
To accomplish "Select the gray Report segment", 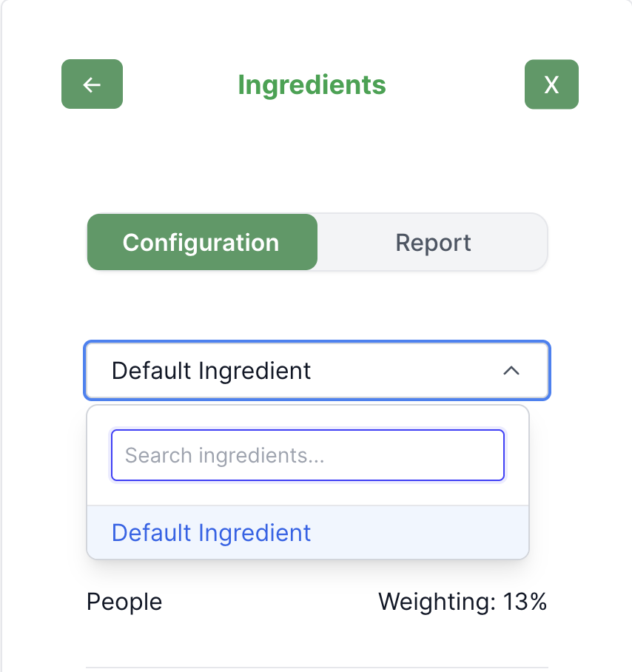I will click(x=433, y=243).
